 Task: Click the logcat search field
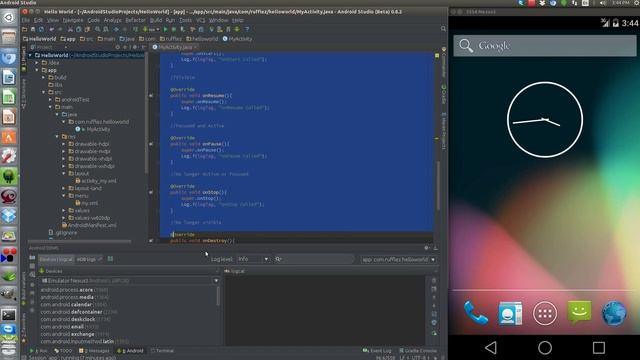click(x=314, y=259)
